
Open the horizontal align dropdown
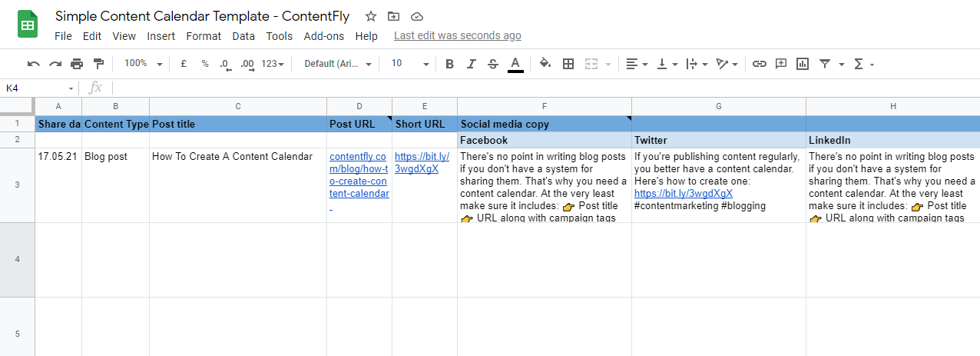(x=637, y=64)
